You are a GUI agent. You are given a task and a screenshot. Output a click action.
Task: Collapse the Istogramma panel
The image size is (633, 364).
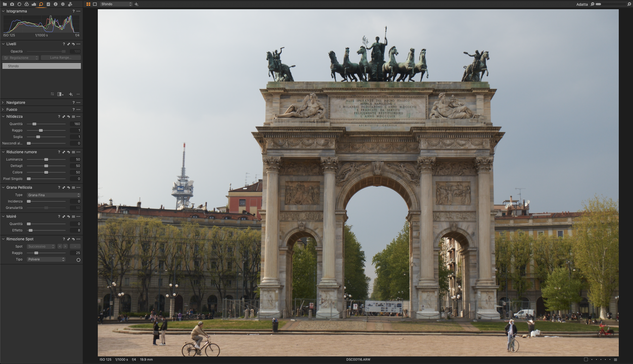[x=3, y=11]
